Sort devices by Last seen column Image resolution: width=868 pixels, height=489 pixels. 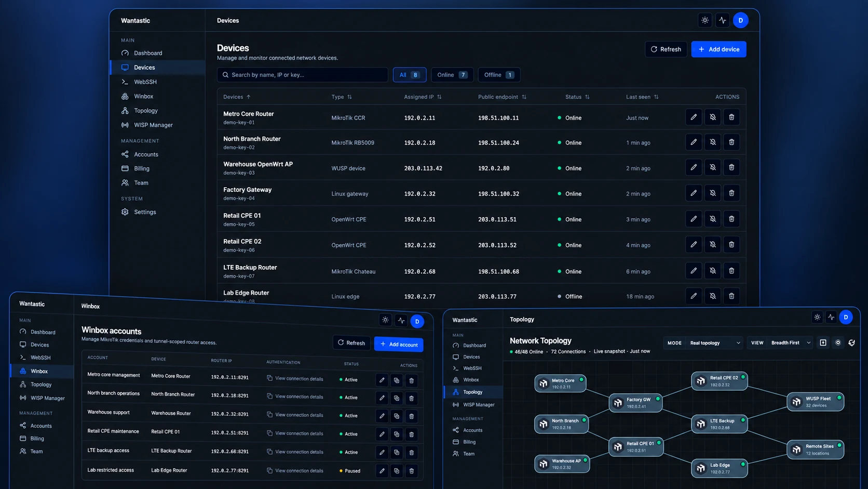tap(642, 97)
